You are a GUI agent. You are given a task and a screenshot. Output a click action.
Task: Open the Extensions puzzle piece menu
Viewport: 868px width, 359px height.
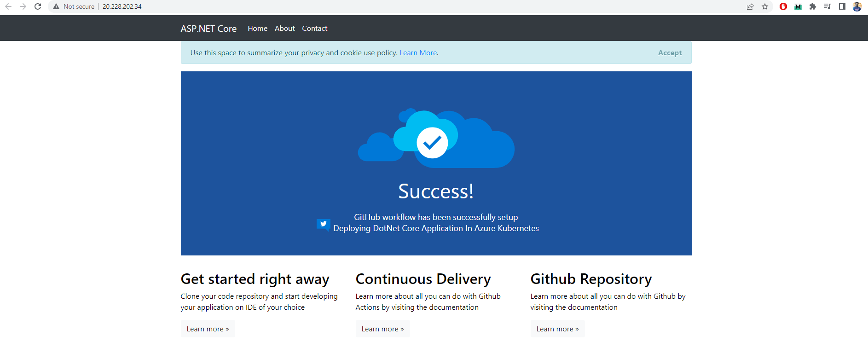point(813,6)
